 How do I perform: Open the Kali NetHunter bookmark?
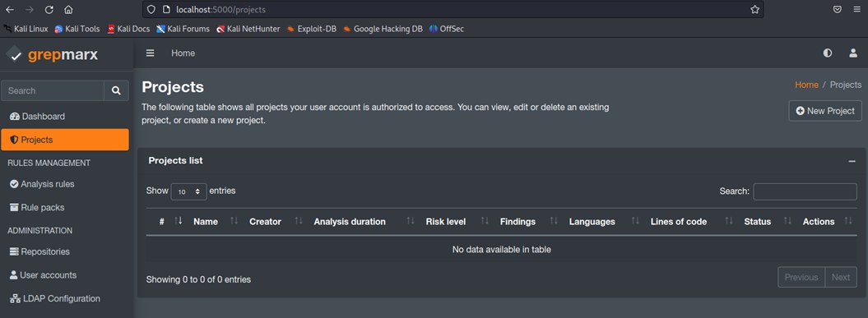coord(248,29)
